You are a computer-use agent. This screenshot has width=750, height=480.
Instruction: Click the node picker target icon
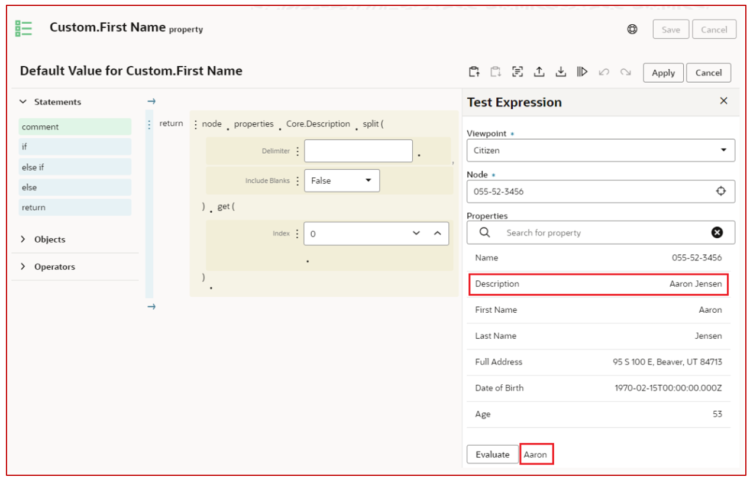tap(721, 191)
